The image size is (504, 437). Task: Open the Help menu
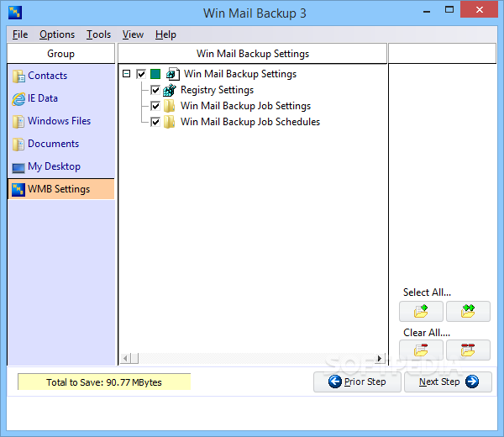point(165,34)
